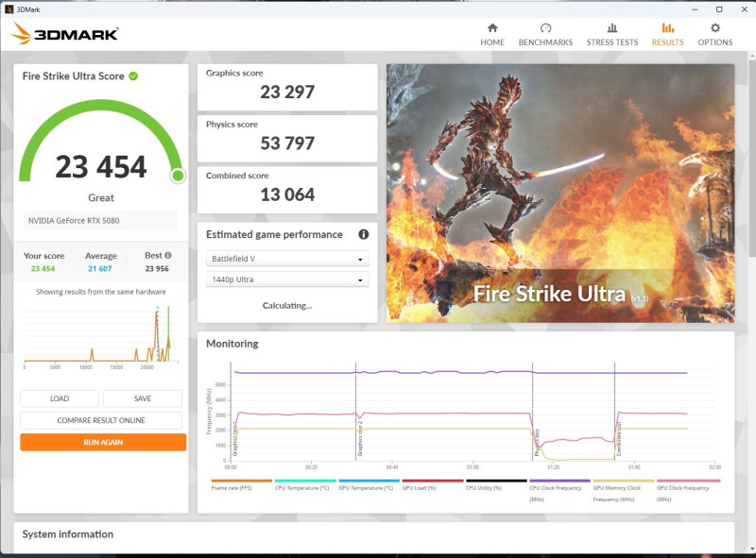Click the Fire Strike Ultra artwork image
This screenshot has width=756, height=558.
tap(560, 194)
